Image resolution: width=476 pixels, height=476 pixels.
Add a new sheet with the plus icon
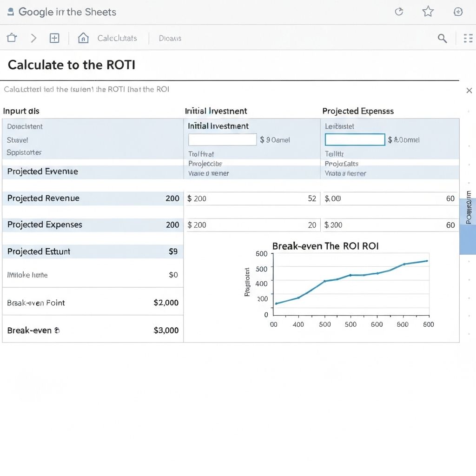54,38
